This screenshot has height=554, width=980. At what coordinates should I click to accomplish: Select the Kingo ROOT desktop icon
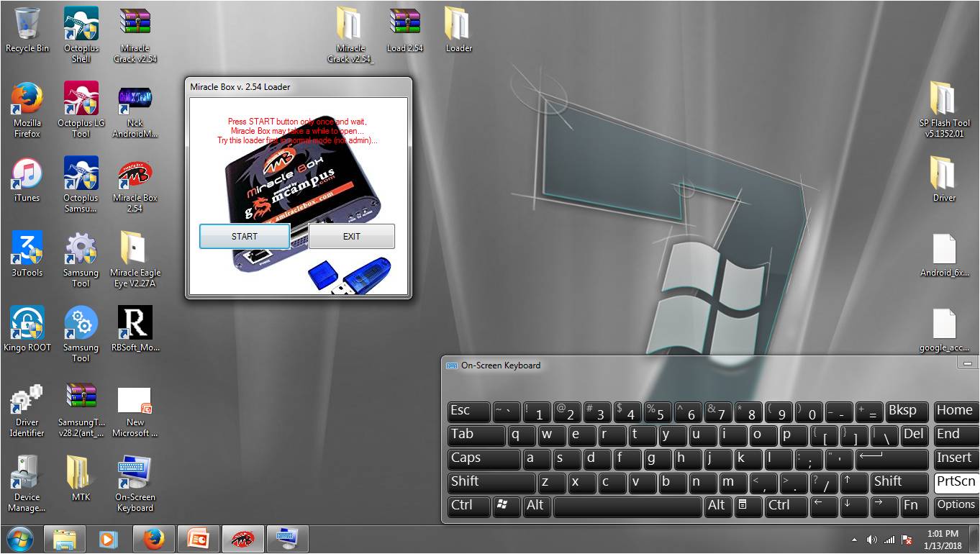click(27, 330)
